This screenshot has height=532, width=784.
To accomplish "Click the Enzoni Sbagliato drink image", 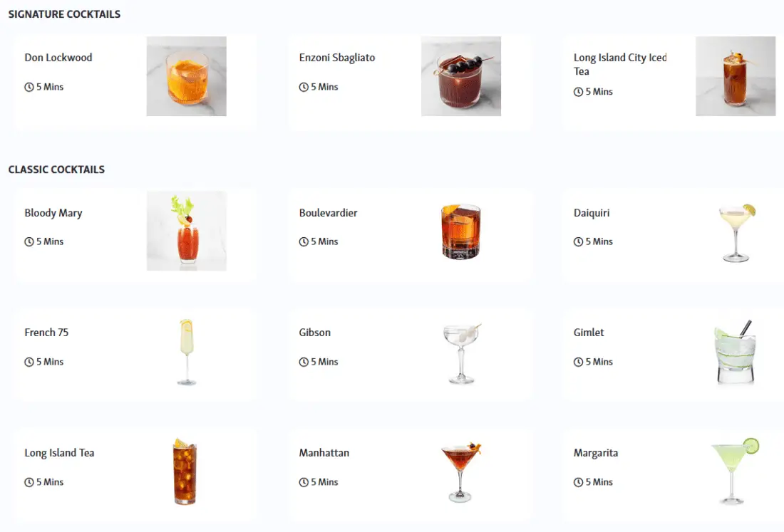I will [x=461, y=76].
